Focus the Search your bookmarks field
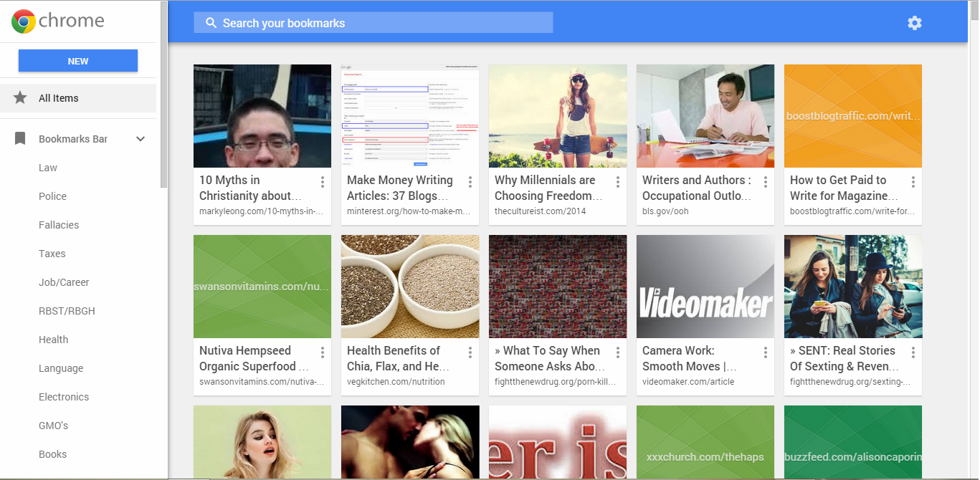This screenshot has height=480, width=980. 374,23
